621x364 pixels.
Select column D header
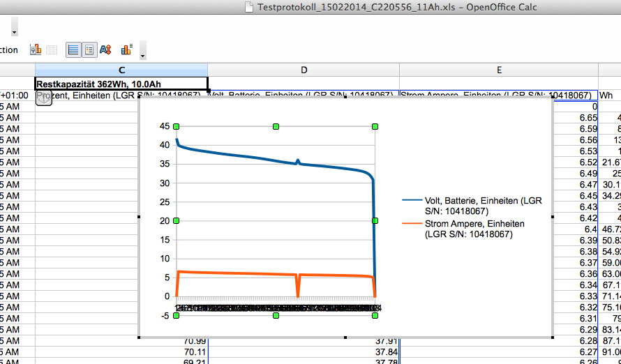pyautogui.click(x=304, y=70)
